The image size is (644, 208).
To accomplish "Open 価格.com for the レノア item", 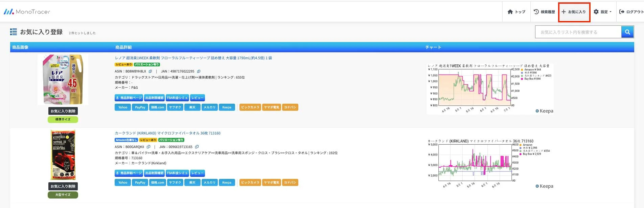I will click(x=157, y=107).
